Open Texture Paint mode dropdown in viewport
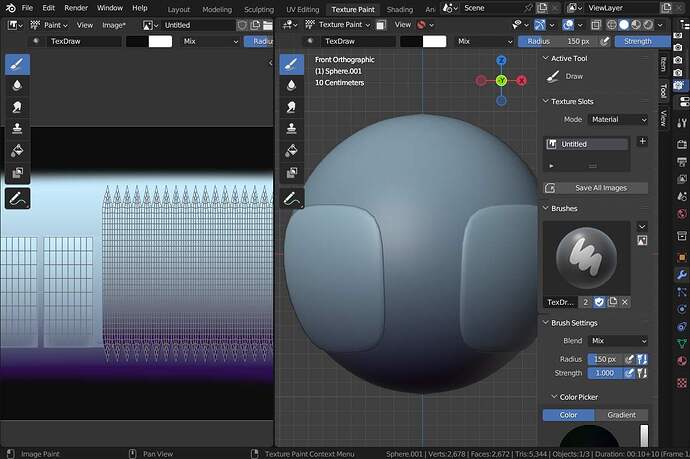The width and height of the screenshot is (690, 459). [x=338, y=25]
